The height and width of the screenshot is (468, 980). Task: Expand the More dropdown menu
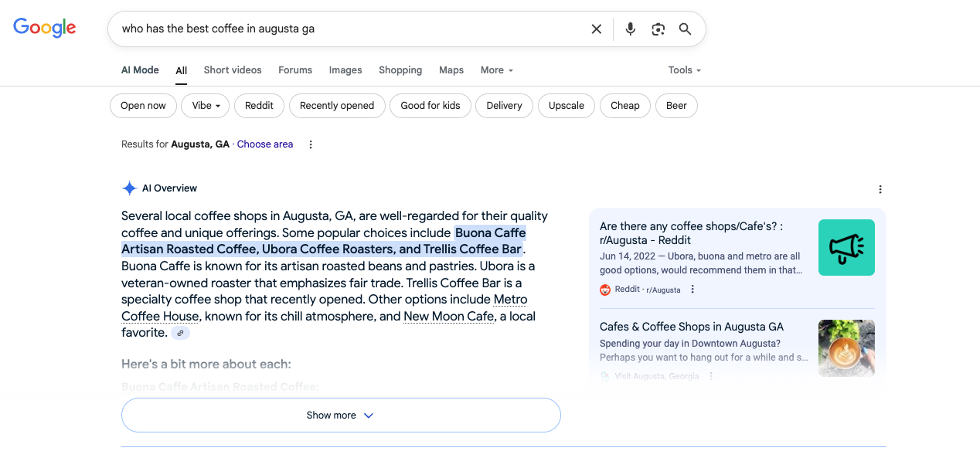pyautogui.click(x=497, y=70)
